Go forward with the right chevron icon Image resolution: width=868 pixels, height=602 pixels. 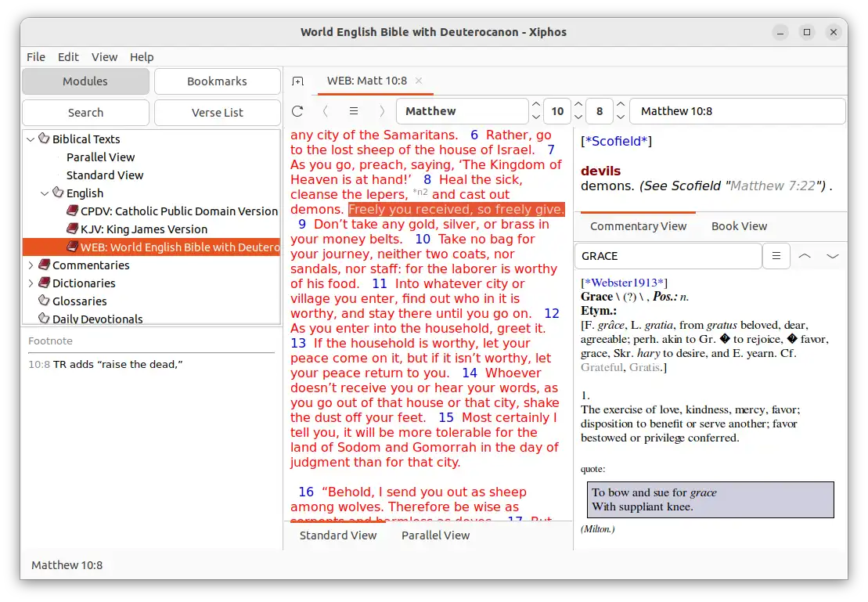point(382,111)
